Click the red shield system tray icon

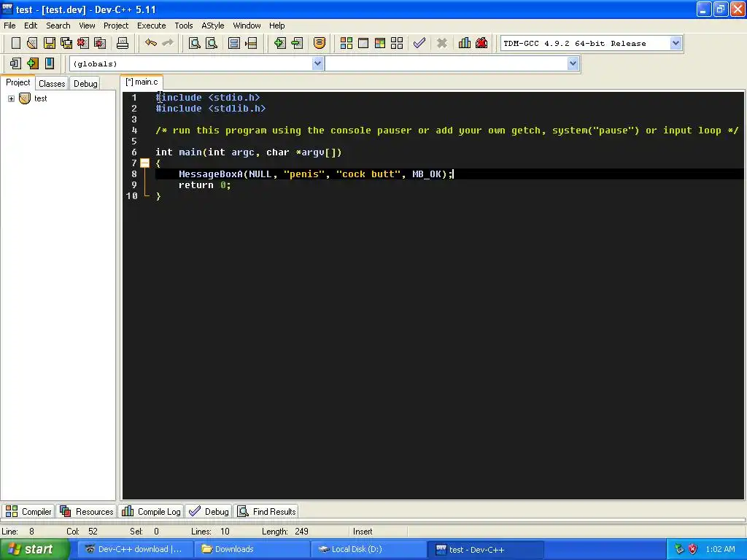pos(693,549)
